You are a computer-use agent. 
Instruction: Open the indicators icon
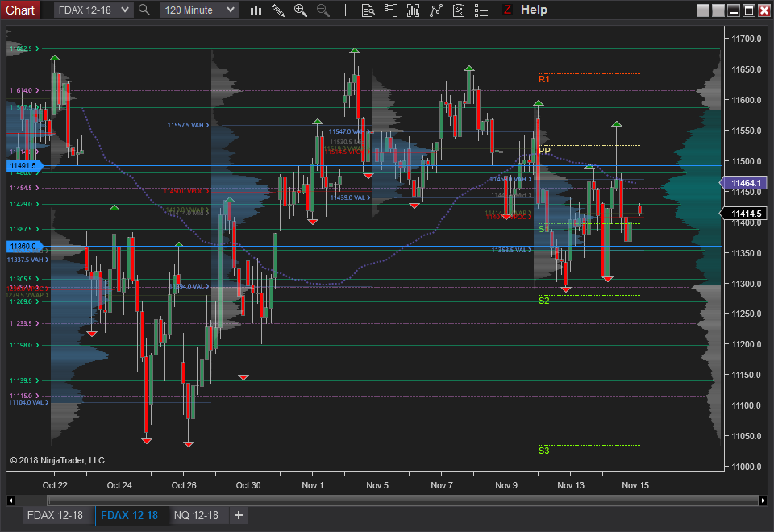tap(436, 10)
